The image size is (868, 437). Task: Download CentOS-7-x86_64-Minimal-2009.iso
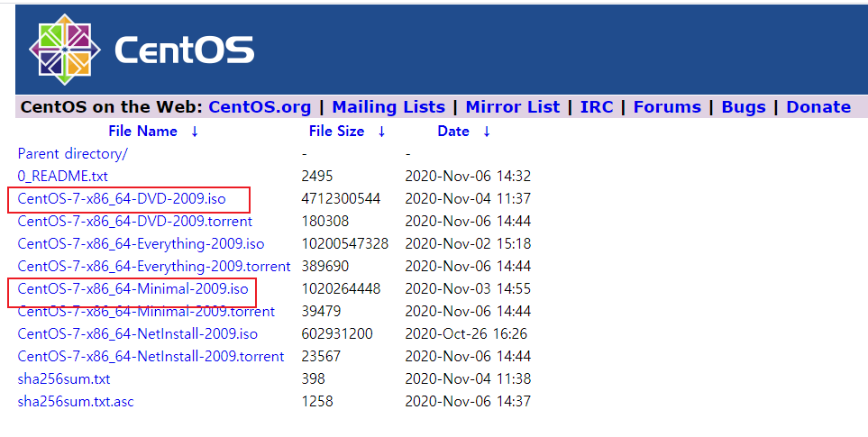pyautogui.click(x=132, y=289)
